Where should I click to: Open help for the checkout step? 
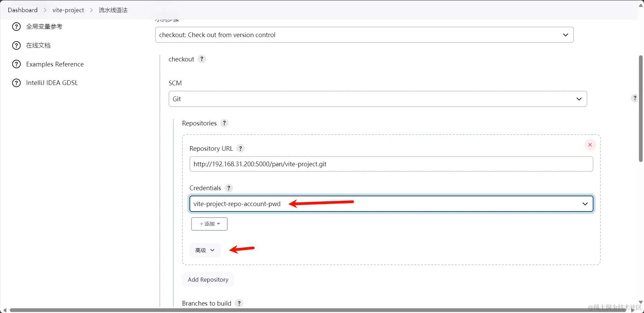202,59
